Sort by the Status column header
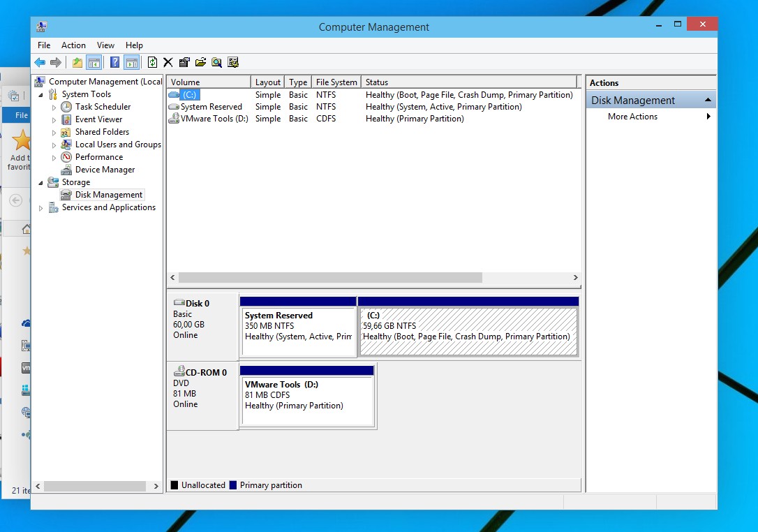The width and height of the screenshot is (758, 532). [x=469, y=82]
